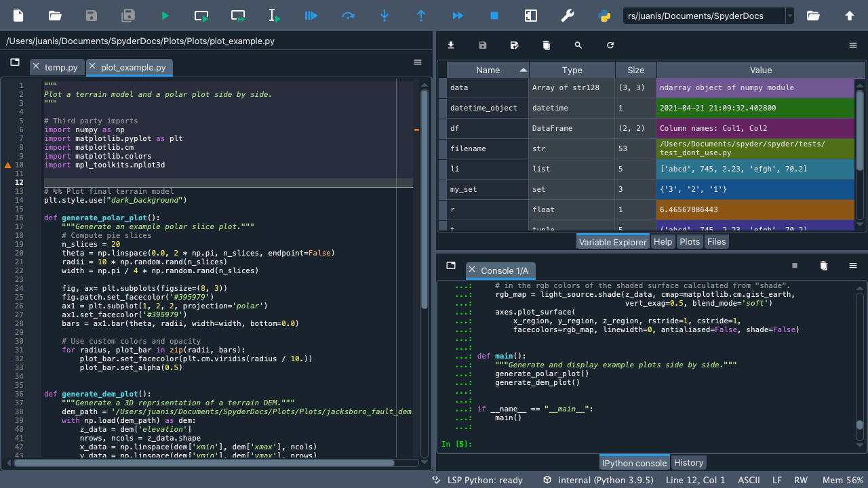Click the LSP Python: ready status
Screen dimensions: 868x488
pos(484,480)
